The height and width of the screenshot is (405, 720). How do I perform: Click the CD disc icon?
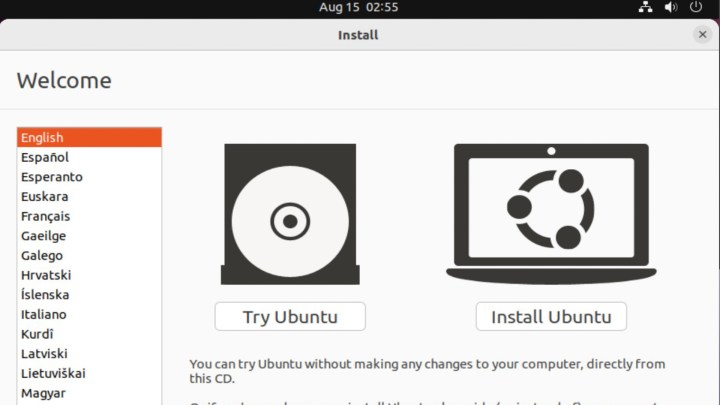[290, 216]
